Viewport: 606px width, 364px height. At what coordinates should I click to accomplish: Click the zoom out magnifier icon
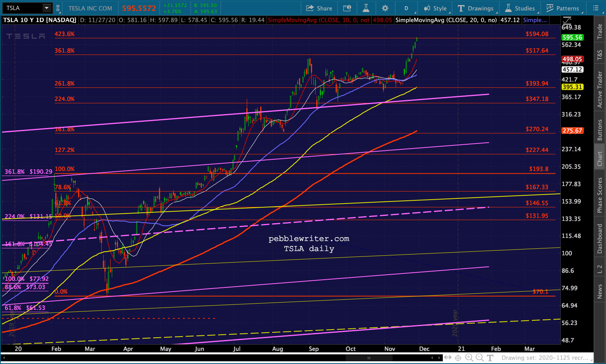tap(480, 357)
